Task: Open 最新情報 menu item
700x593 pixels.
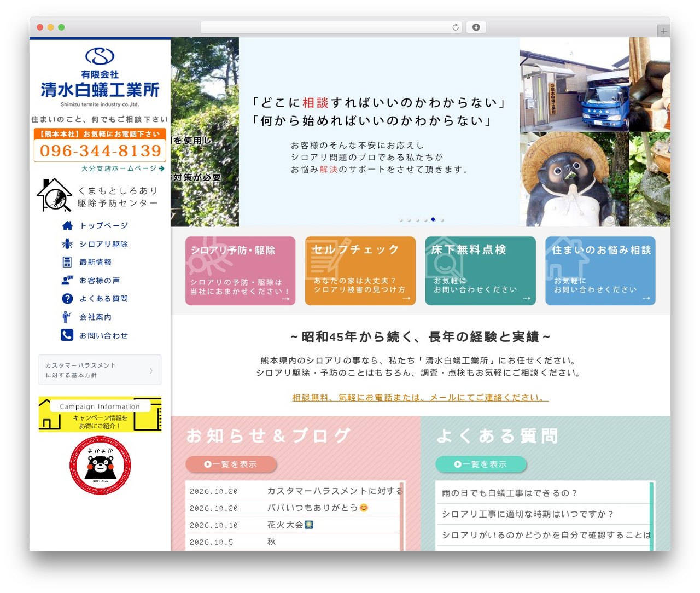Action: click(96, 262)
